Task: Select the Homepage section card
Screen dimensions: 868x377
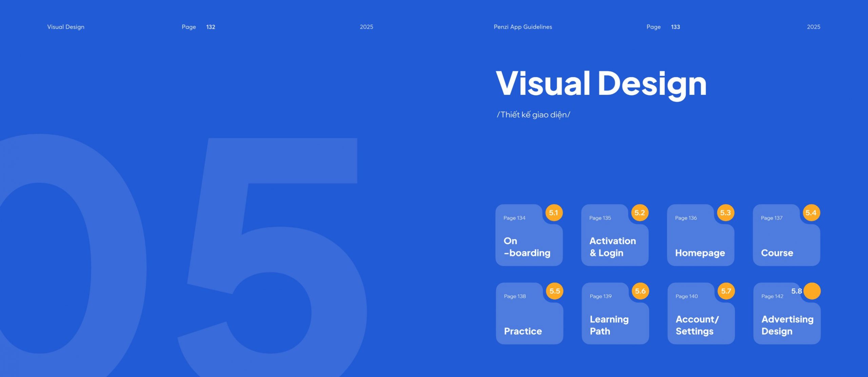Action: pos(701,235)
